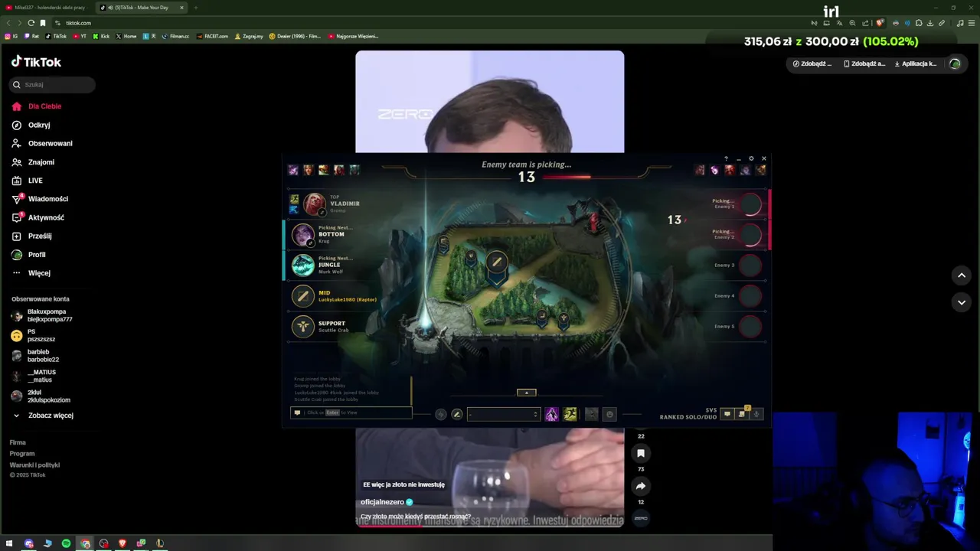
Task: Open the TikTok profile avatar menu
Action: [x=955, y=64]
